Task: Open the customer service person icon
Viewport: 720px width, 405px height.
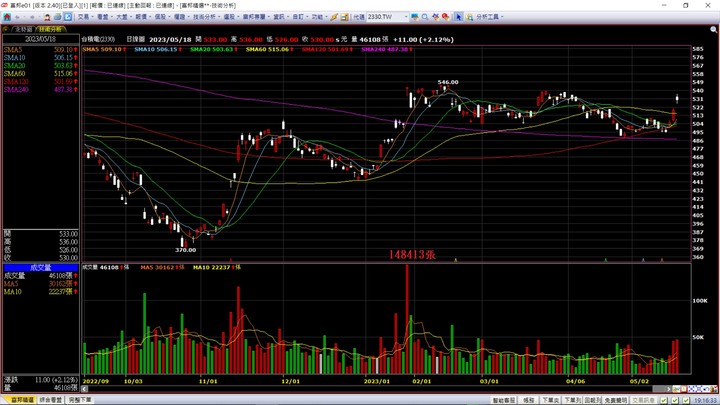Action: click(x=46, y=17)
